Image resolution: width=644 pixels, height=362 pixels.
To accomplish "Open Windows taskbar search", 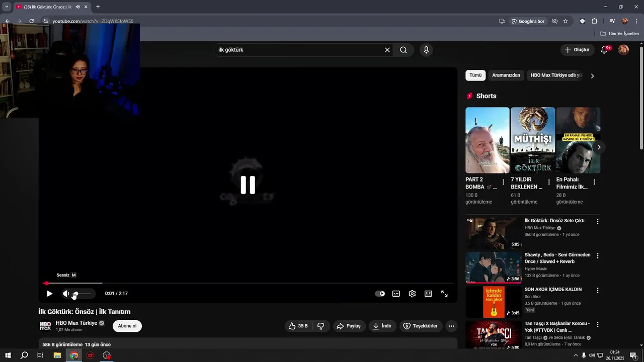I will point(24,355).
